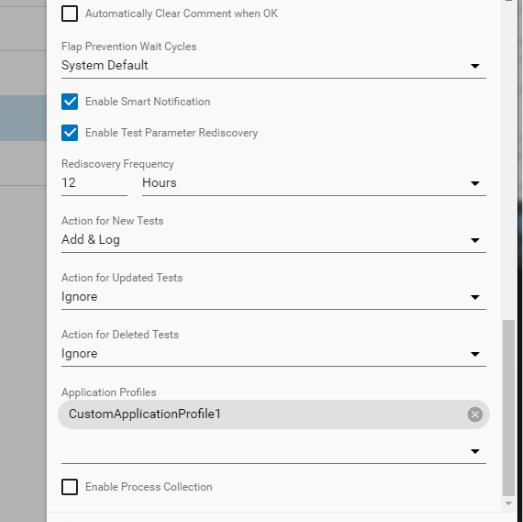This screenshot has width=523, height=522.
Task: Click the Enable Smart Notification label
Action: coord(147,101)
